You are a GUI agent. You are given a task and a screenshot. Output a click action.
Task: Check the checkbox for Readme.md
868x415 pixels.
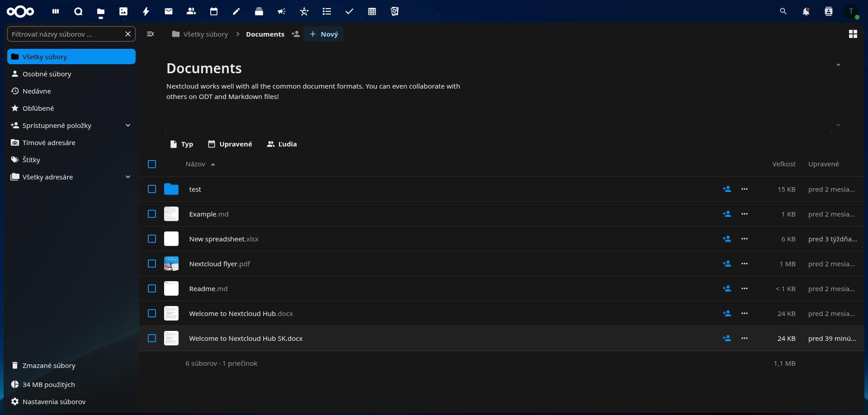151,288
